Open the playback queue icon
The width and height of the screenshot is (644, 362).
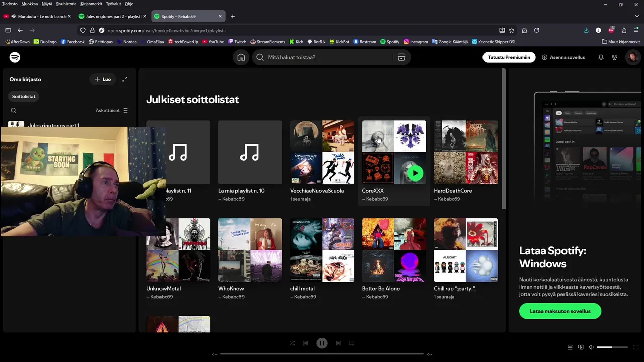click(x=570, y=347)
